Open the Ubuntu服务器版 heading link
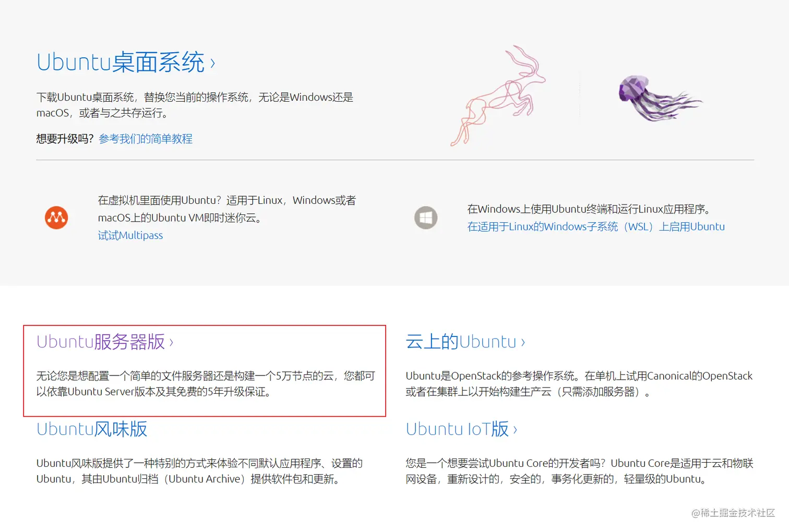Image resolution: width=789 pixels, height=532 pixels. [105, 342]
